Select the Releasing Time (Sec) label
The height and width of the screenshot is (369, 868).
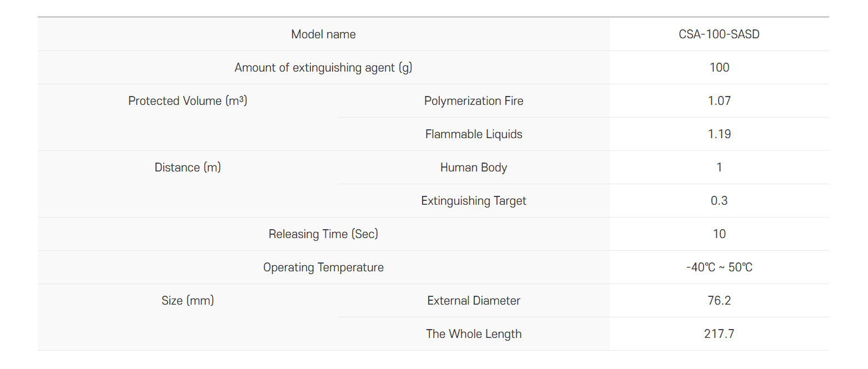tap(323, 234)
